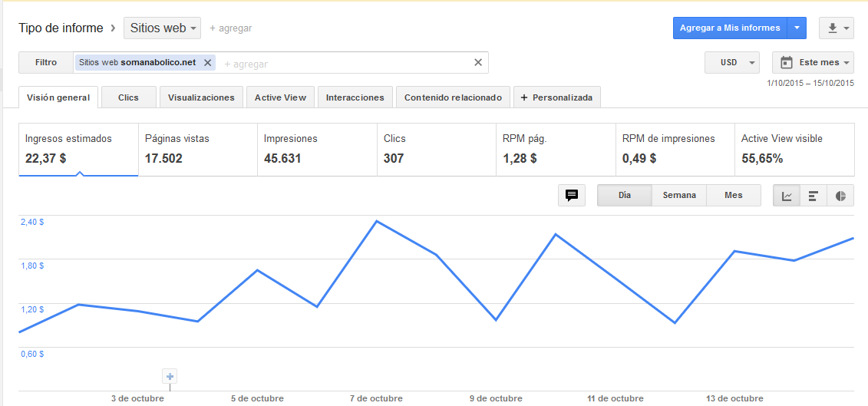868x406 pixels.
Task: Select the Active View visible metric card
Action: click(x=794, y=150)
